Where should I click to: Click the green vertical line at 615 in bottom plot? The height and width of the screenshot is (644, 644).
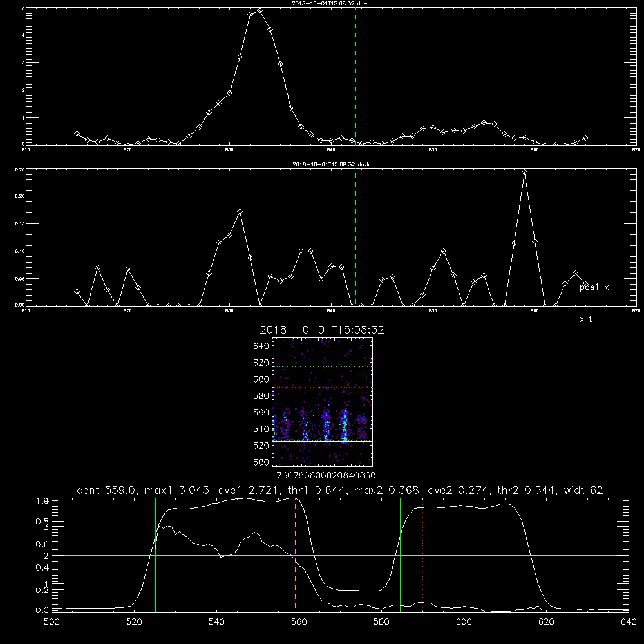coord(526,555)
